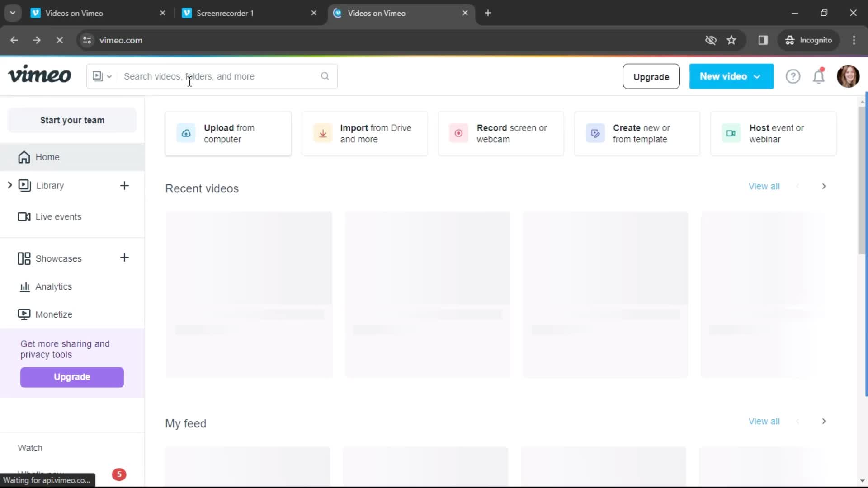
Task: Open the help question mark icon
Action: pyautogui.click(x=793, y=76)
